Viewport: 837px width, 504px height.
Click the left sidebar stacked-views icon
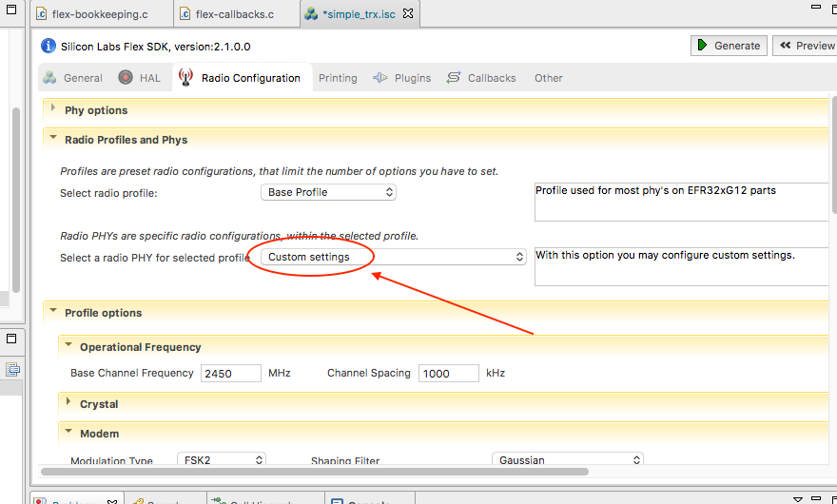coord(12,369)
